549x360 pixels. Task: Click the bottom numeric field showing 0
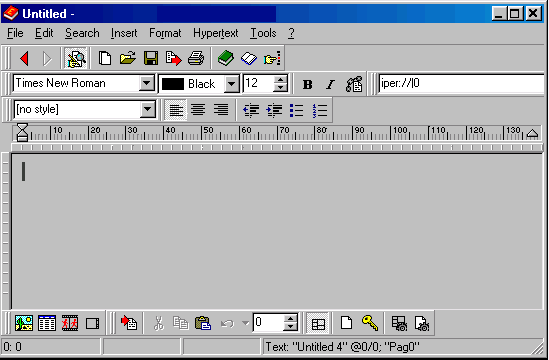click(x=268, y=322)
